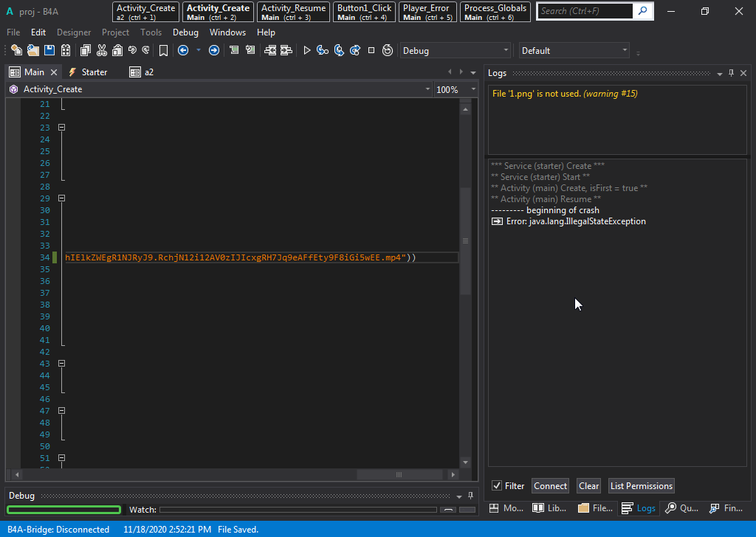The image size is (756, 537).
Task: Toggle bookmark with the bookmark icon
Action: click(164, 50)
